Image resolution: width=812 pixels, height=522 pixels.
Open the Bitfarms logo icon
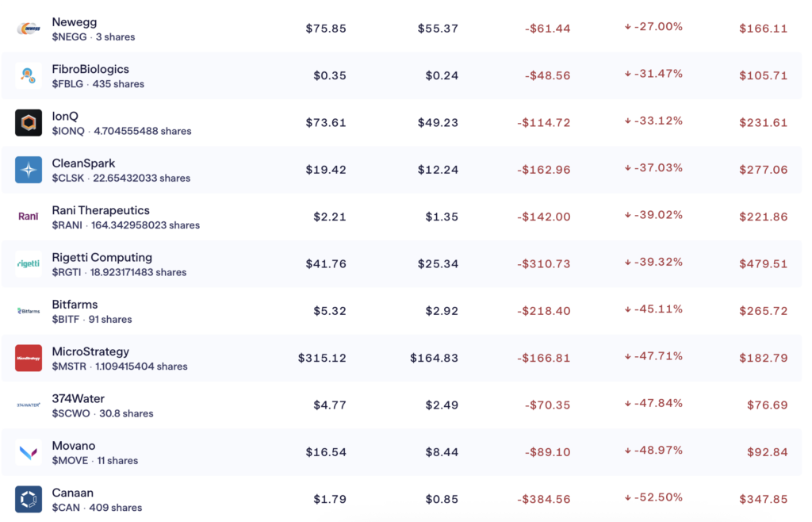click(29, 311)
